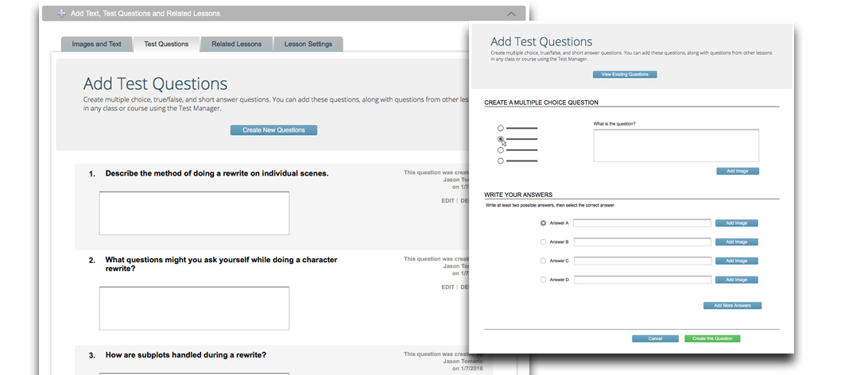Image resolution: width=868 pixels, height=375 pixels.
Task: Click the Answer D text field
Action: [x=641, y=280]
